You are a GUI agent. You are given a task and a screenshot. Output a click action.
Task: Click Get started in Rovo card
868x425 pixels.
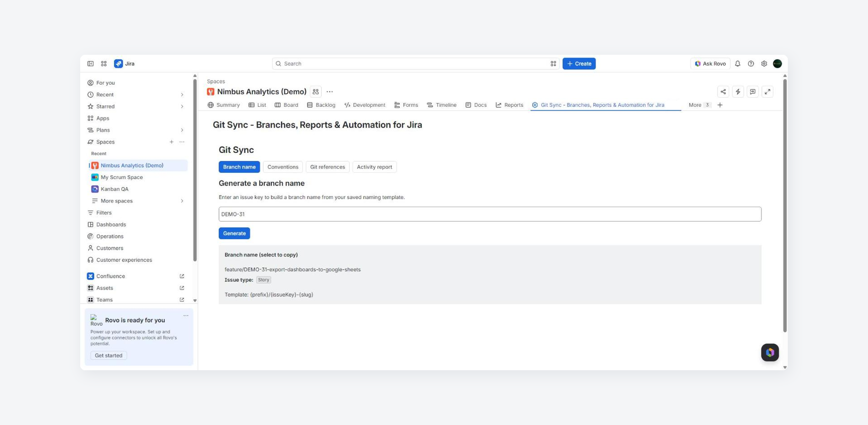(x=108, y=356)
